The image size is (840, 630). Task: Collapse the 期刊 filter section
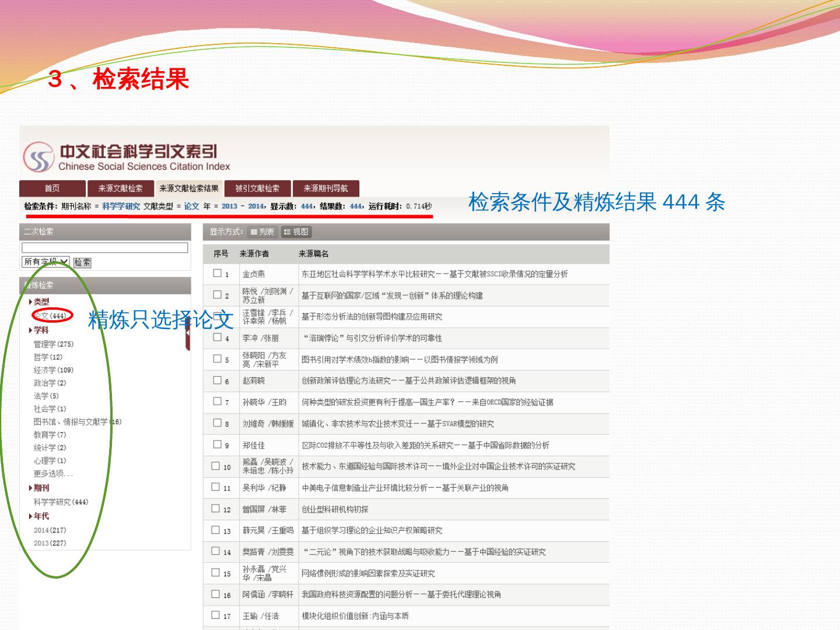coord(39,488)
